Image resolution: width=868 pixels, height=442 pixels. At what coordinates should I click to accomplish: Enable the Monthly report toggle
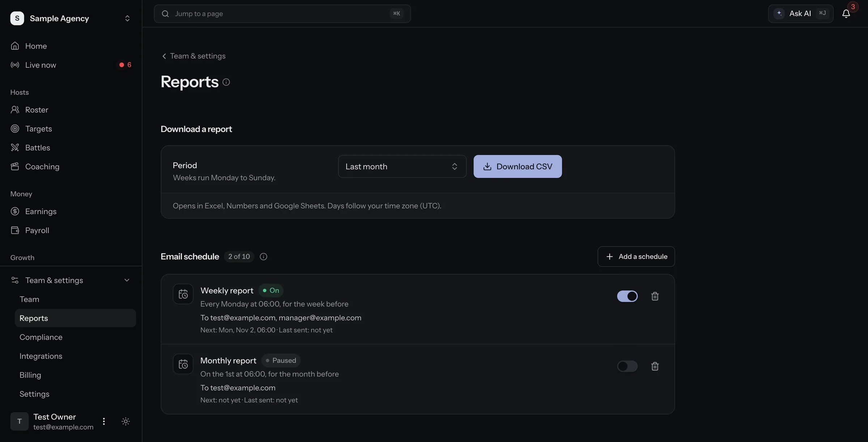coord(627,366)
